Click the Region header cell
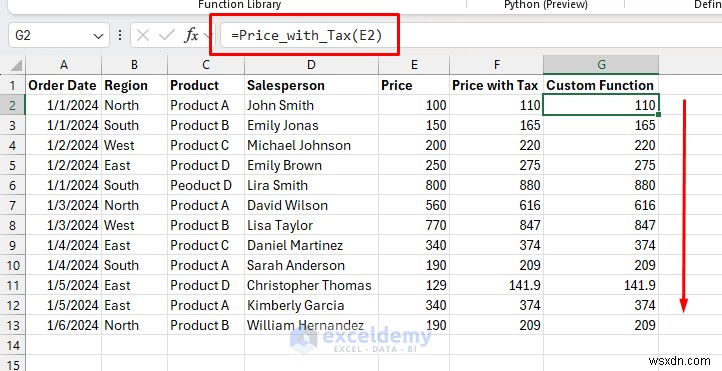 (134, 85)
